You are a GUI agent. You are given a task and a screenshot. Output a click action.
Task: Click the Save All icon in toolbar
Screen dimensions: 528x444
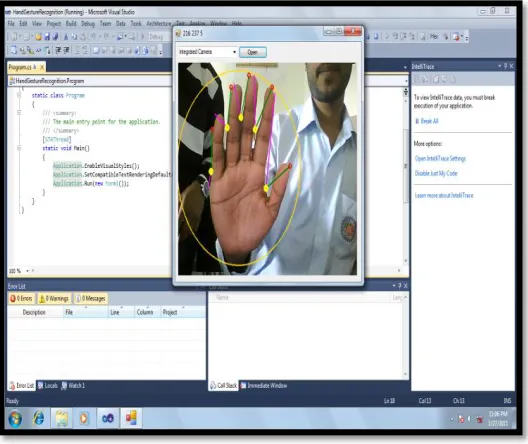(x=55, y=37)
